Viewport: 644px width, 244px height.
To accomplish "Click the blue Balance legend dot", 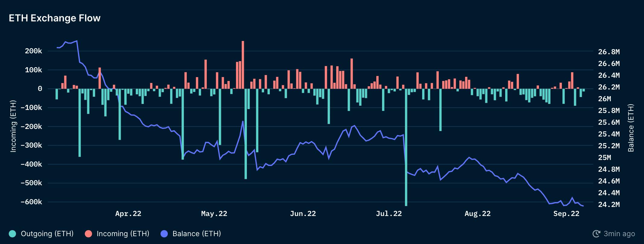I will 164,234.
